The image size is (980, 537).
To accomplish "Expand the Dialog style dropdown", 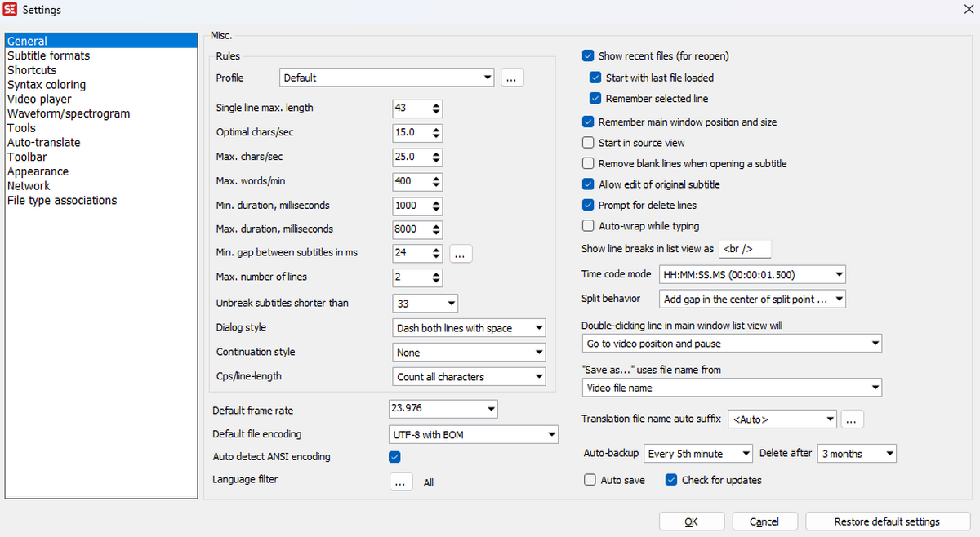I will pyautogui.click(x=470, y=328).
